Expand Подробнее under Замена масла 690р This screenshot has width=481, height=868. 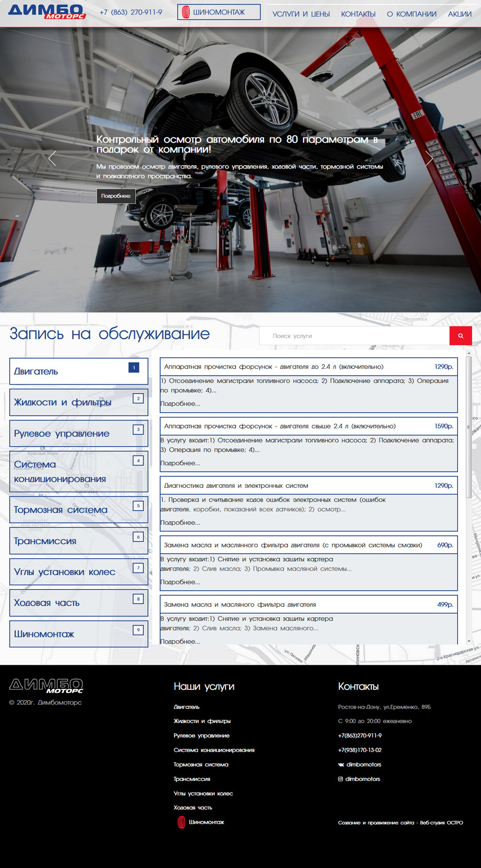click(180, 582)
